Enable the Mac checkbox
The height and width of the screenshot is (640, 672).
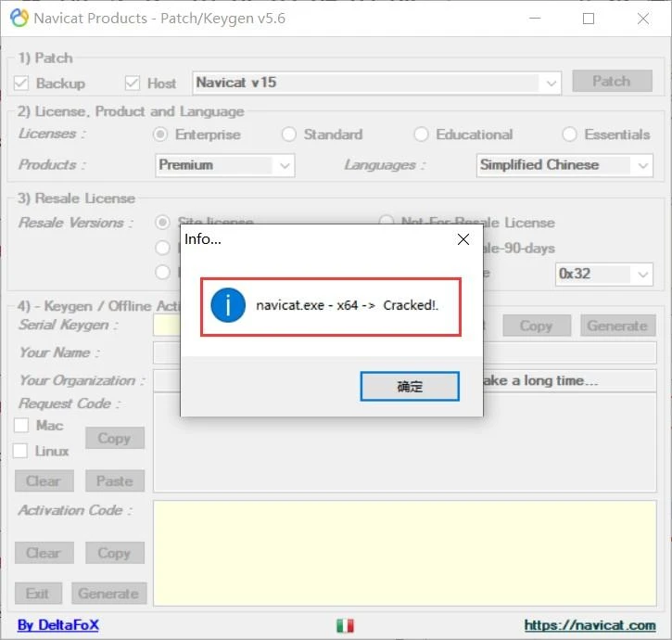[x=21, y=425]
